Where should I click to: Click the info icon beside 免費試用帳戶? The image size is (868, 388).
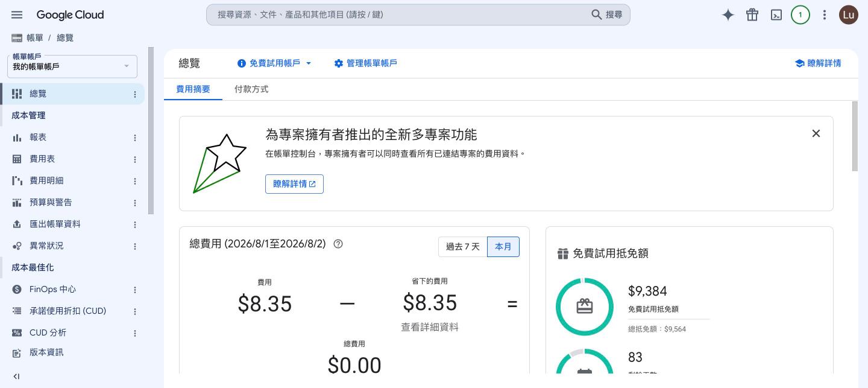(x=242, y=63)
